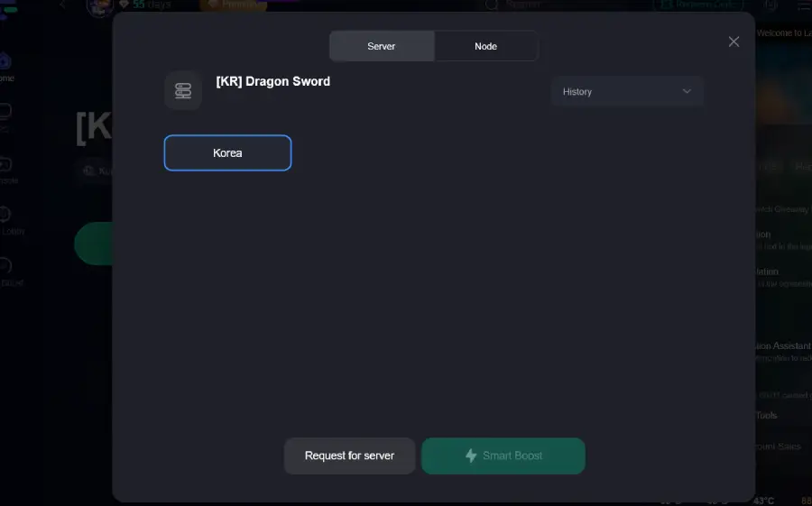
Task: Start Smart Boost
Action: 503,455
